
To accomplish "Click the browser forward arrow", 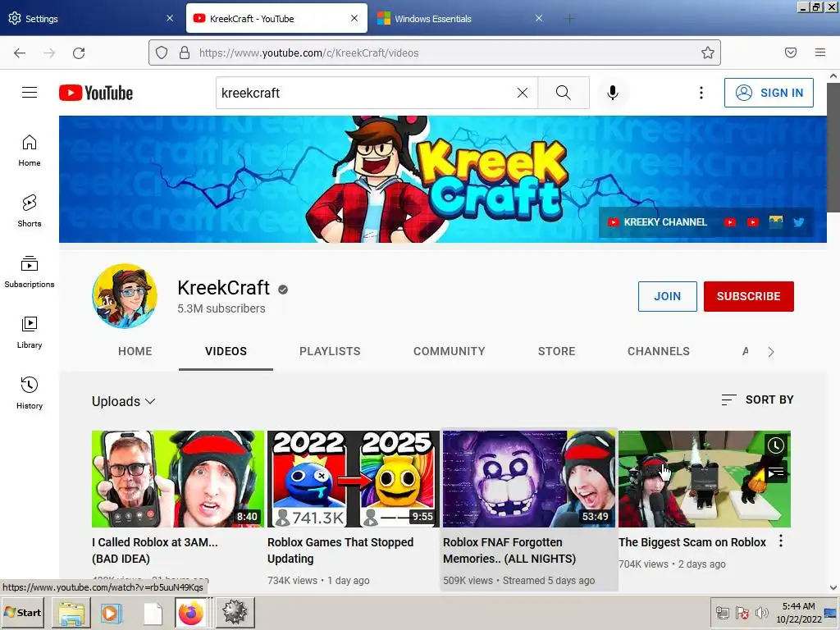I will (x=49, y=52).
